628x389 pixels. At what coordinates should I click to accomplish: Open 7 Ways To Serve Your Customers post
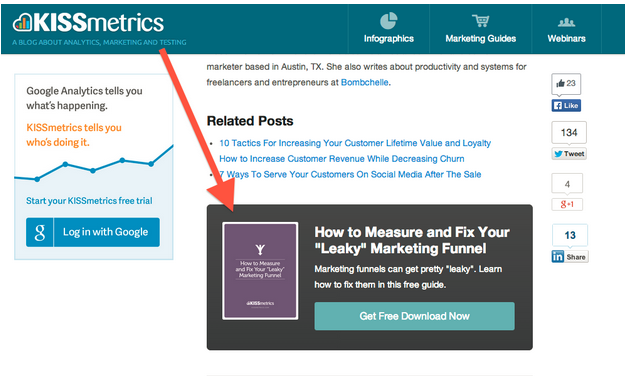350,174
